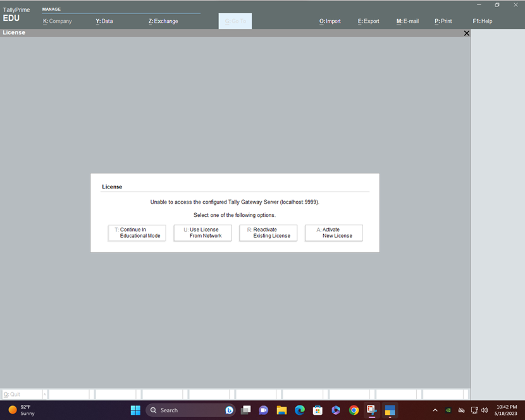Open the Z: Exchange menu

[x=163, y=21]
